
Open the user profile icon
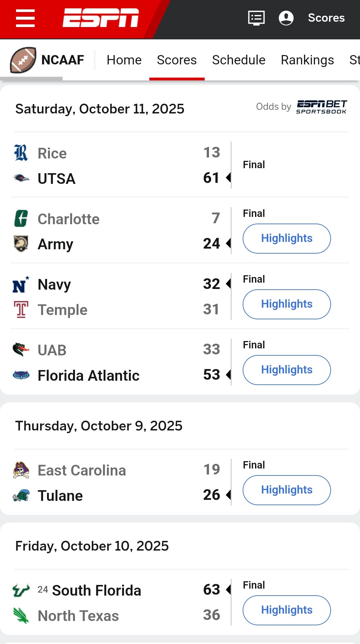[x=286, y=18]
